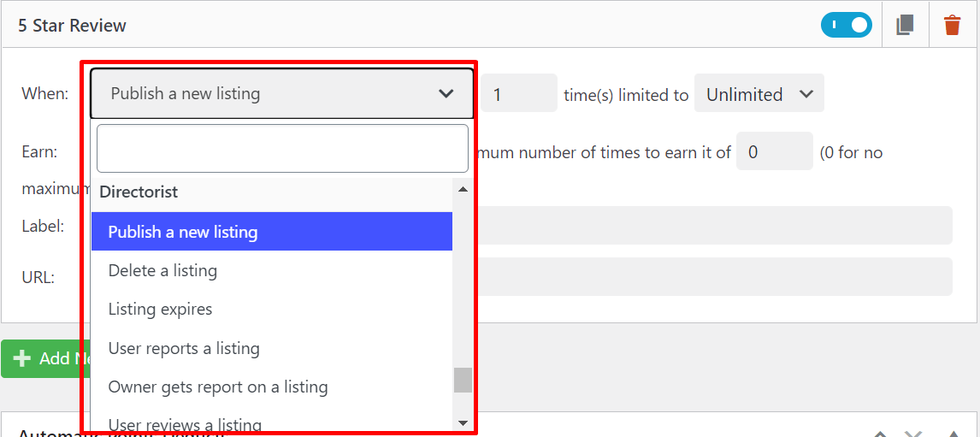Click the green Add New plus icon
The image size is (980, 437).
(23, 358)
